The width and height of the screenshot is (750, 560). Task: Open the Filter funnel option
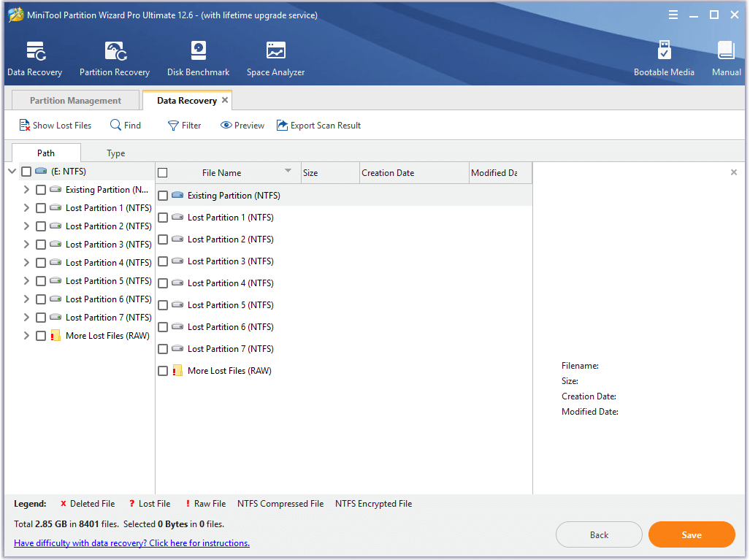(184, 126)
